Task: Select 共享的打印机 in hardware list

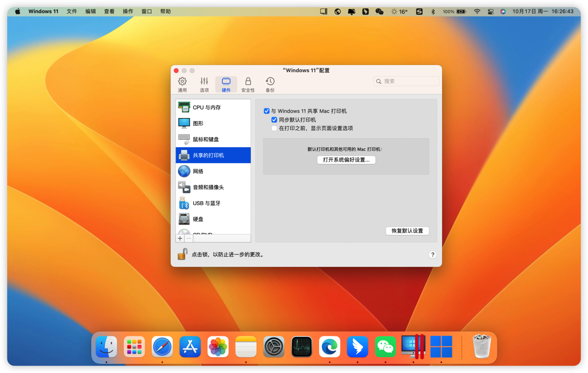Action: 213,155
